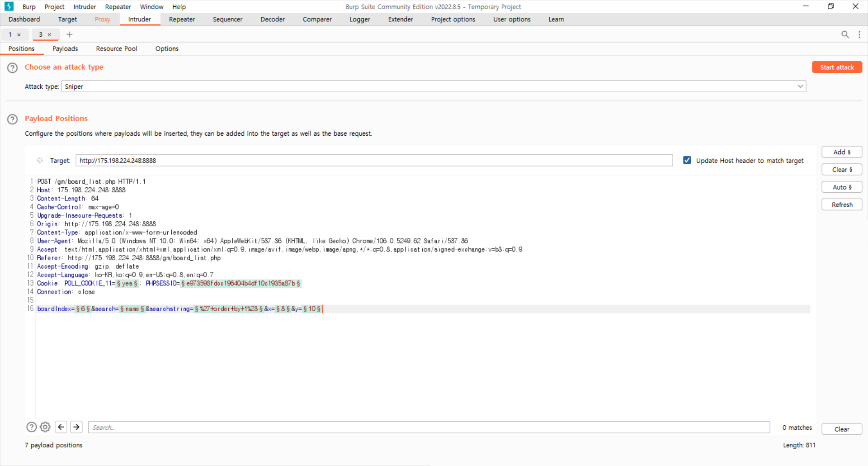Open the help icon for attack type
The image size is (868, 466).
tap(12, 68)
